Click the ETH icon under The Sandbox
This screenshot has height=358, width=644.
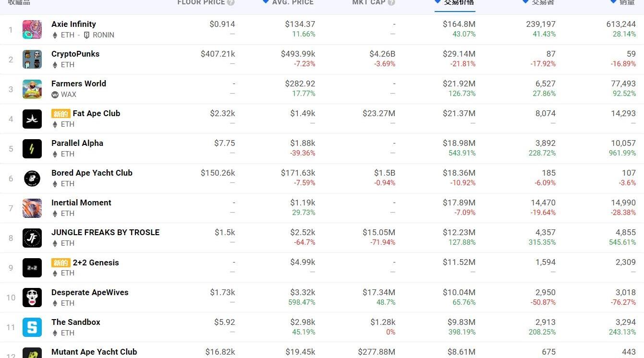click(x=55, y=333)
